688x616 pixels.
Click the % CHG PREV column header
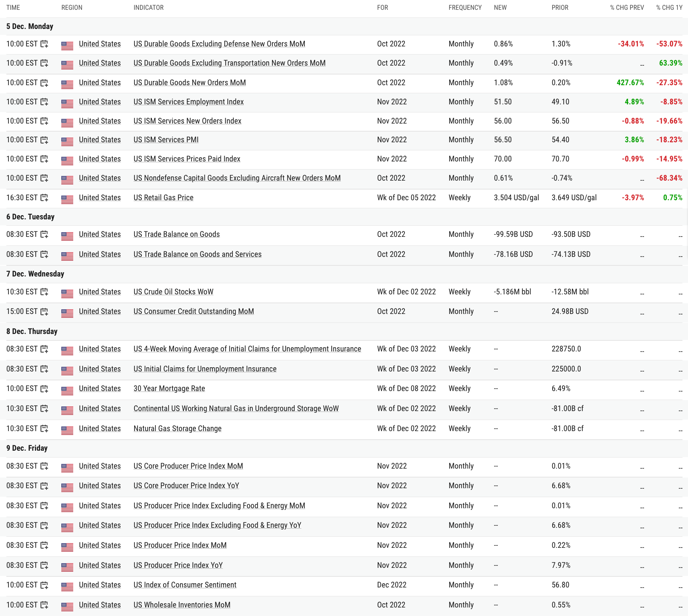(627, 8)
